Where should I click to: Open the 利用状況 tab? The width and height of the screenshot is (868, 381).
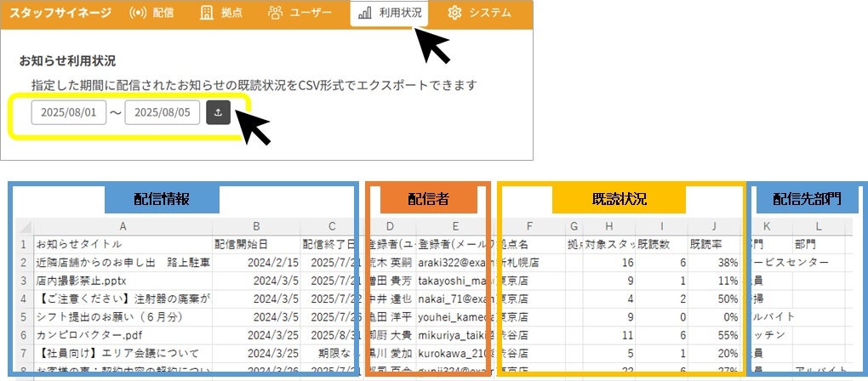[x=390, y=14]
